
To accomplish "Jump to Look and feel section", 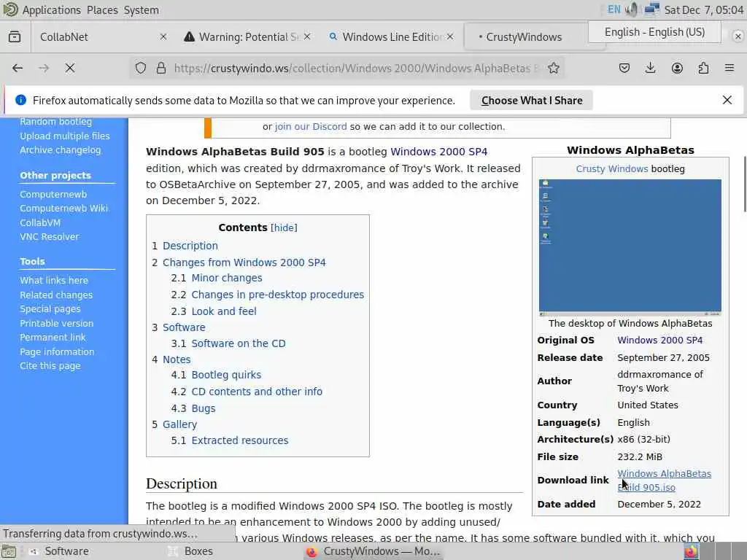I will click(224, 311).
